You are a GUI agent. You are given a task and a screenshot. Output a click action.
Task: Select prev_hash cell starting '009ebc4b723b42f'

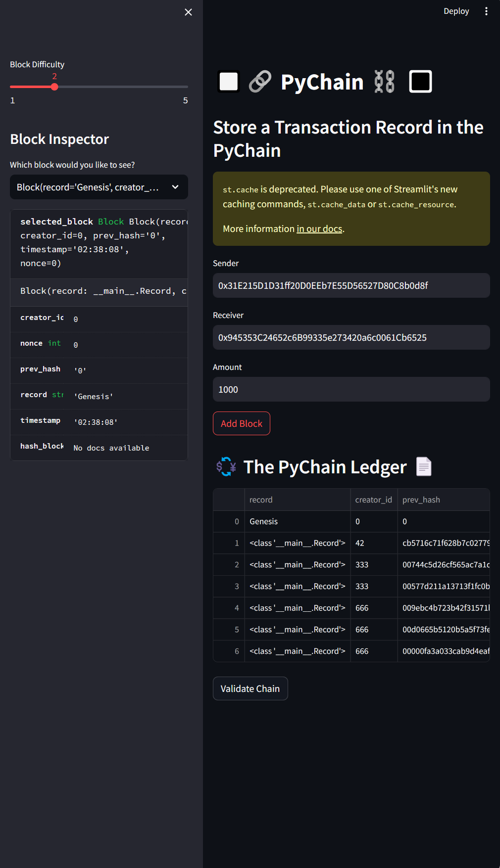click(x=444, y=608)
